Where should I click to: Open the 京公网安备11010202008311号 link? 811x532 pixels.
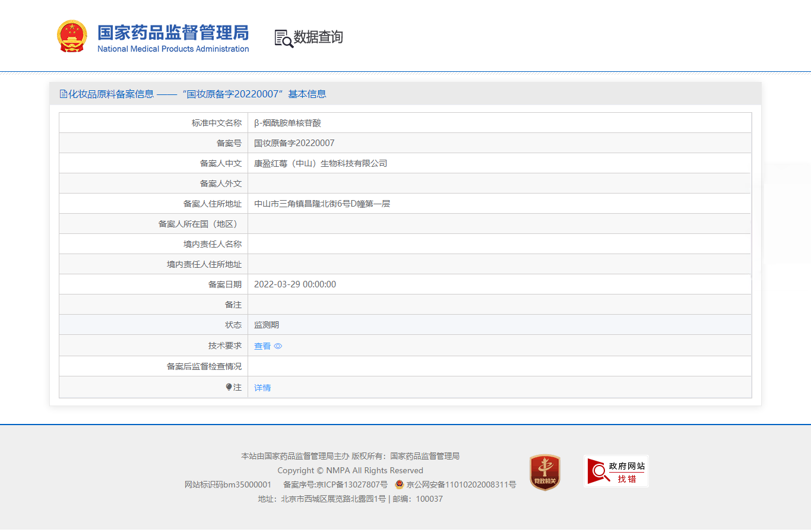pyautogui.click(x=461, y=484)
